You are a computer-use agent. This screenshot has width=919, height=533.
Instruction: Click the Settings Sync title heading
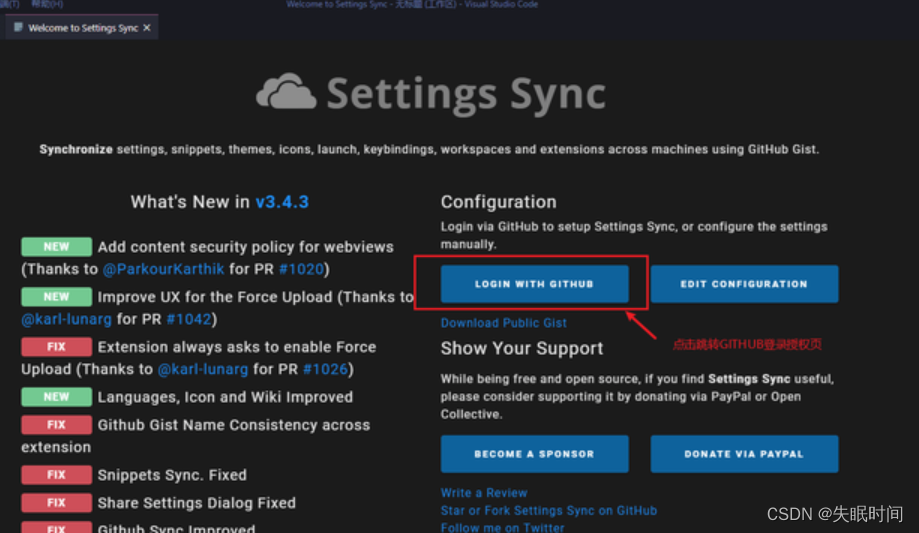[x=466, y=93]
